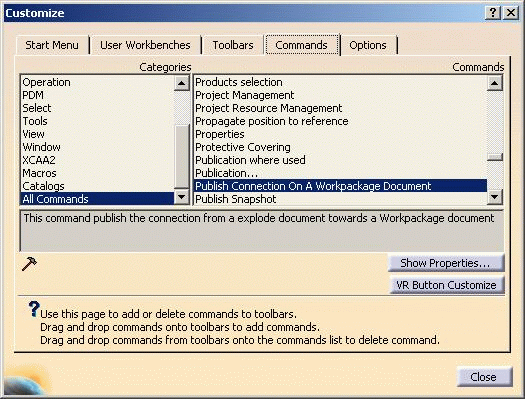Click Commands list scroll up arrow
This screenshot has width=525, height=399.
tap(495, 83)
